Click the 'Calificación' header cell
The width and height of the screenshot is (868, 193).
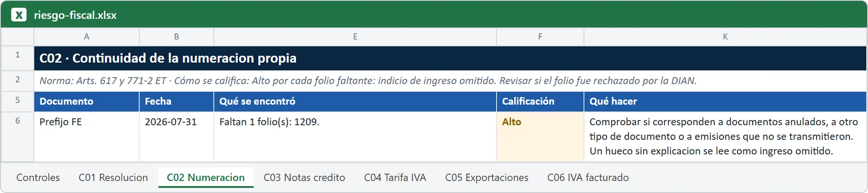click(x=540, y=101)
